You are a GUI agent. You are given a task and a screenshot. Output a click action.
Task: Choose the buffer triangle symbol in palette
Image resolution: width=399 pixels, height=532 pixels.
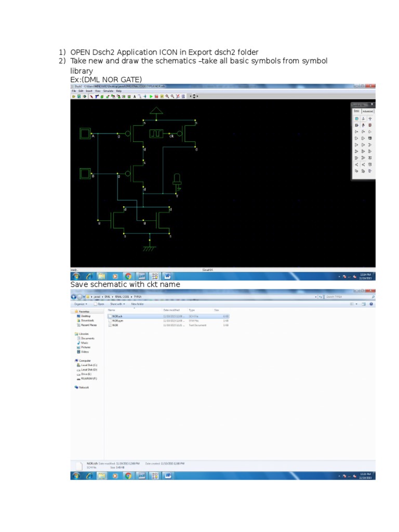click(370, 131)
